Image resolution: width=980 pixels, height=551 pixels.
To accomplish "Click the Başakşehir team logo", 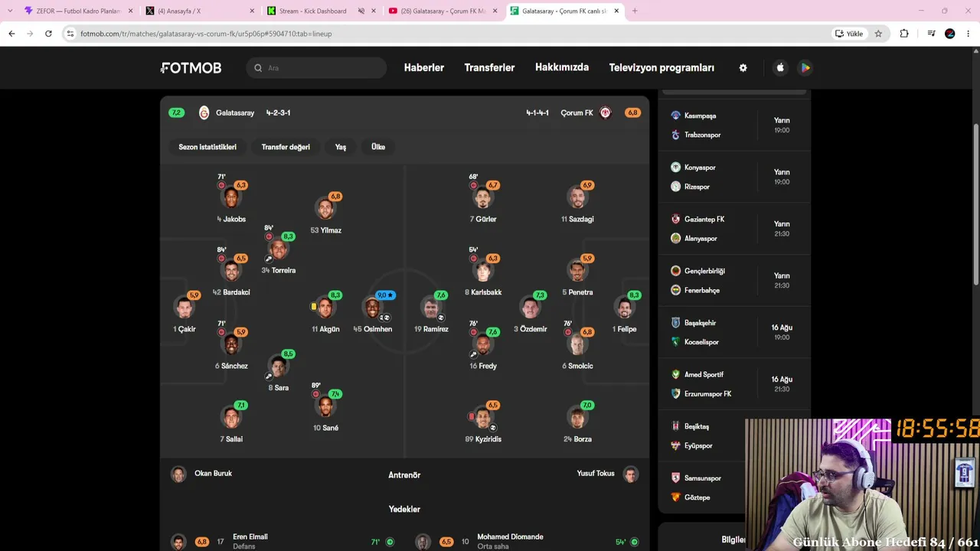I will pos(675,323).
